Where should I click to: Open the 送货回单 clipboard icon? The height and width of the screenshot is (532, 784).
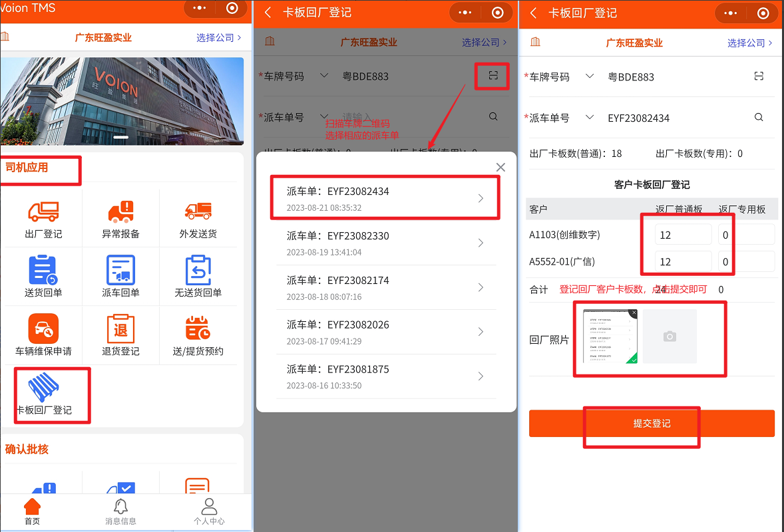(x=43, y=270)
